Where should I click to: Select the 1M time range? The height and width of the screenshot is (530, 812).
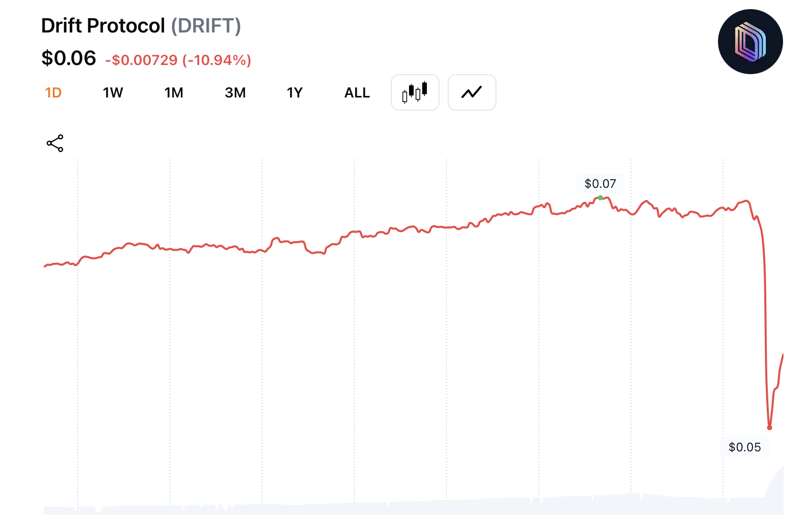click(x=174, y=93)
